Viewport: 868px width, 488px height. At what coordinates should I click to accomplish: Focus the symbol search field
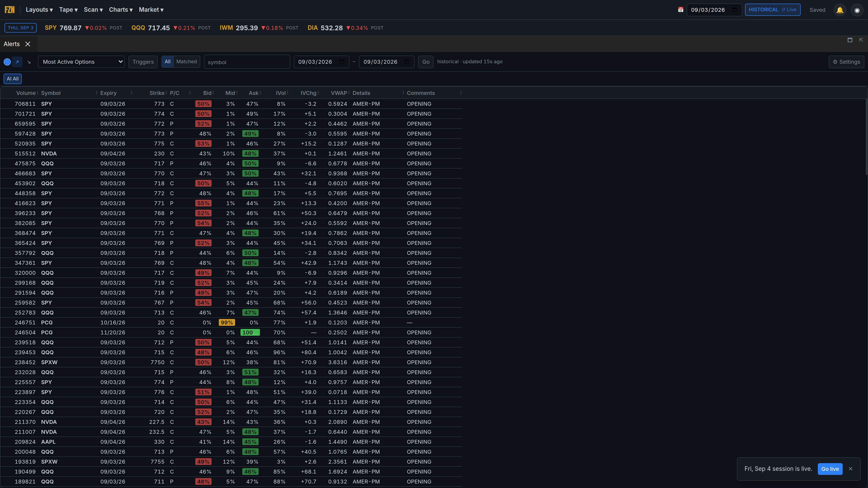[247, 62]
